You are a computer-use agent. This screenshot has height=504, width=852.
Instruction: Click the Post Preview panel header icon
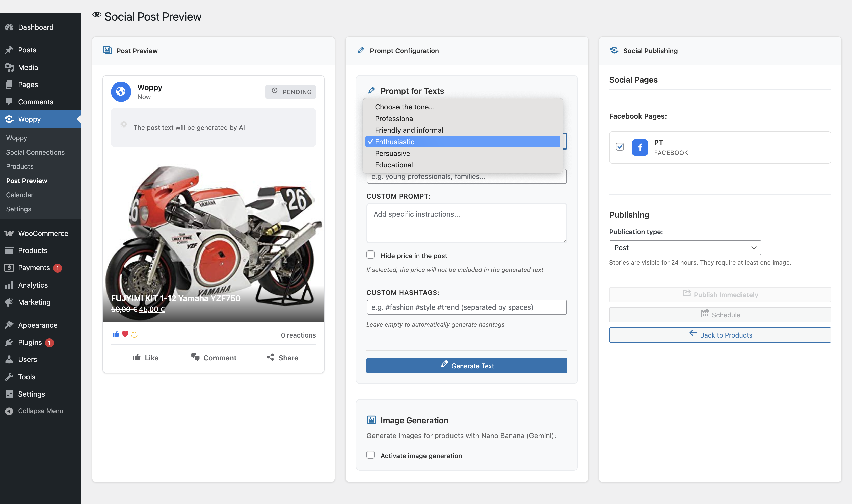pyautogui.click(x=107, y=50)
